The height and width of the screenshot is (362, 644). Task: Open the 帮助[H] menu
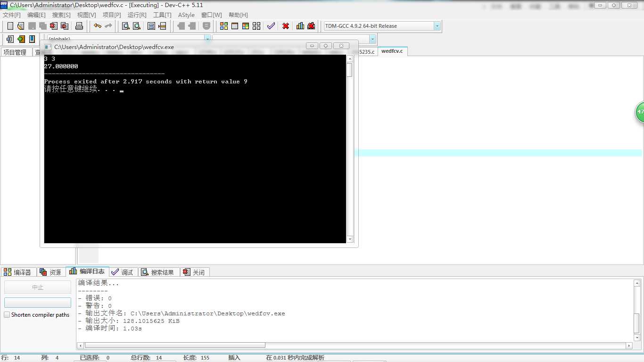pyautogui.click(x=238, y=15)
